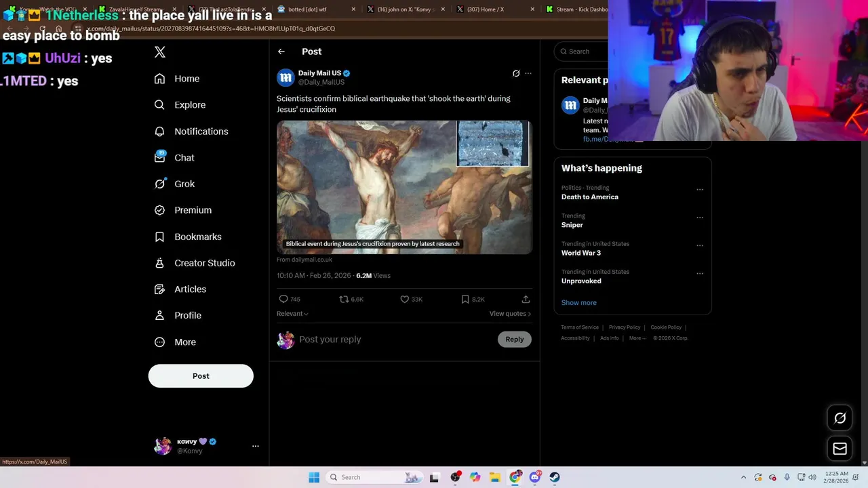The width and height of the screenshot is (868, 488).
Task: Click the share icon under the post
Action: pos(526,299)
